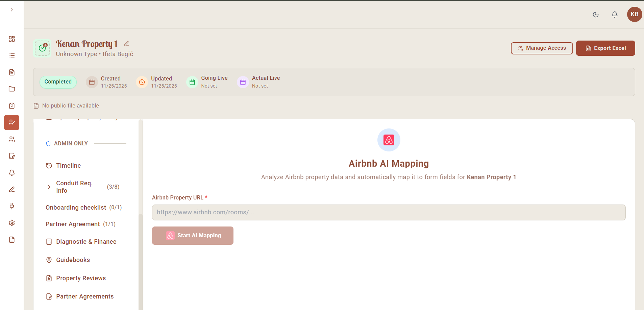Click the Going Live 'Not set' value
Viewport: 644px width, 310px height.
[209, 86]
